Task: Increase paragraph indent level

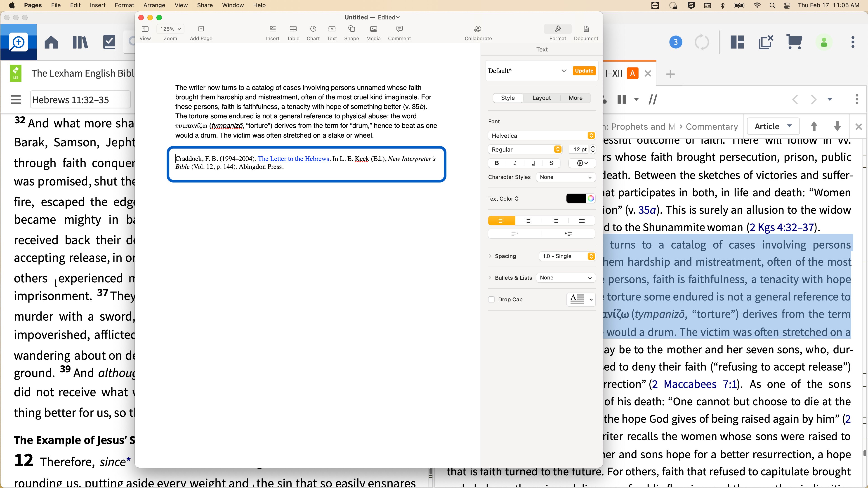Action: 568,233
